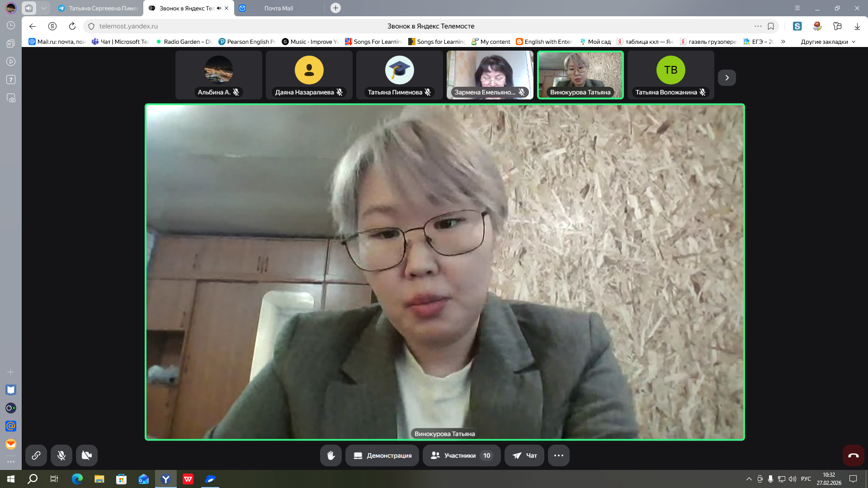Hang up with red phone icon
This screenshot has height=488, width=868.
pyautogui.click(x=853, y=455)
